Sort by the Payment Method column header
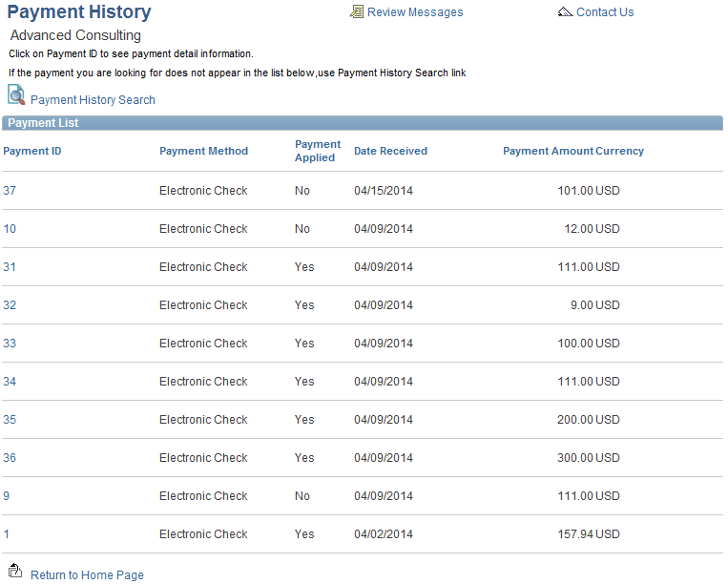Image resolution: width=728 pixels, height=584 pixels. [x=204, y=151]
